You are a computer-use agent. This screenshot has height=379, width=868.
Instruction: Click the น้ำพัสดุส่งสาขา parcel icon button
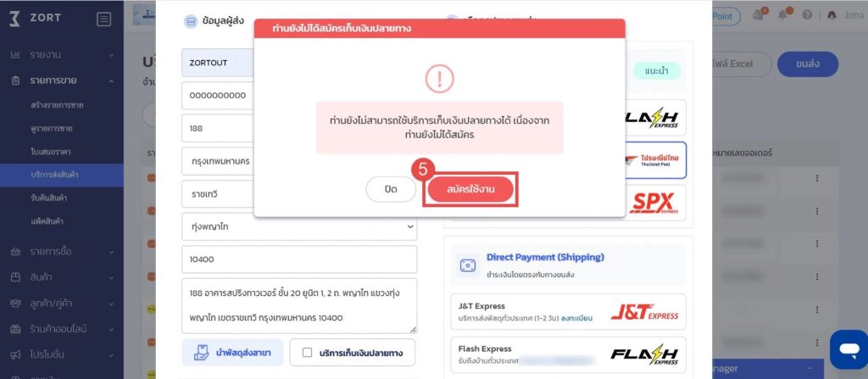click(x=232, y=353)
